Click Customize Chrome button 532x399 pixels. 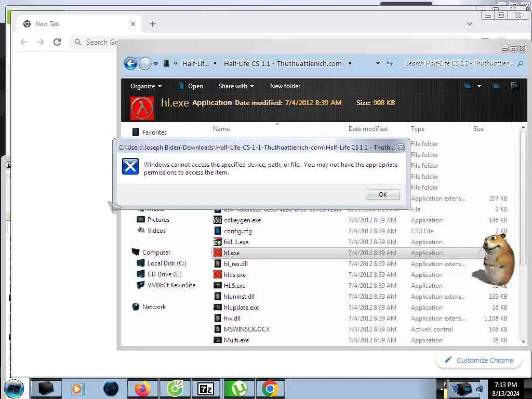point(479,360)
